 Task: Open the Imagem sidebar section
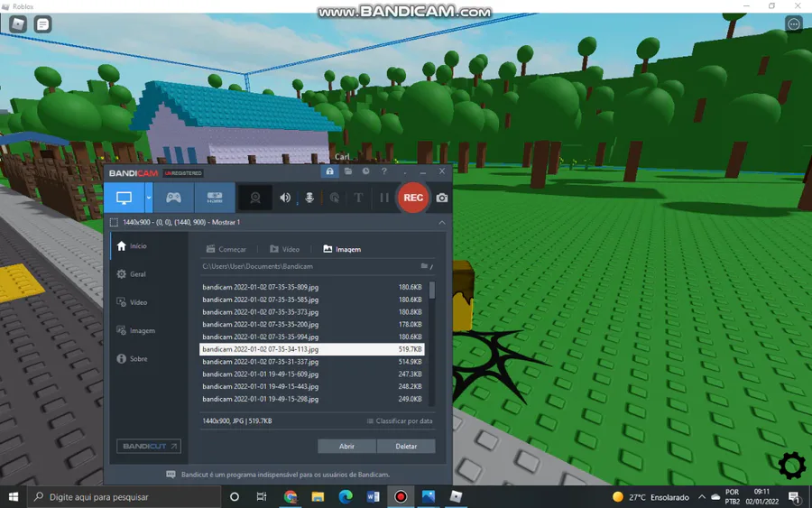coord(136,330)
